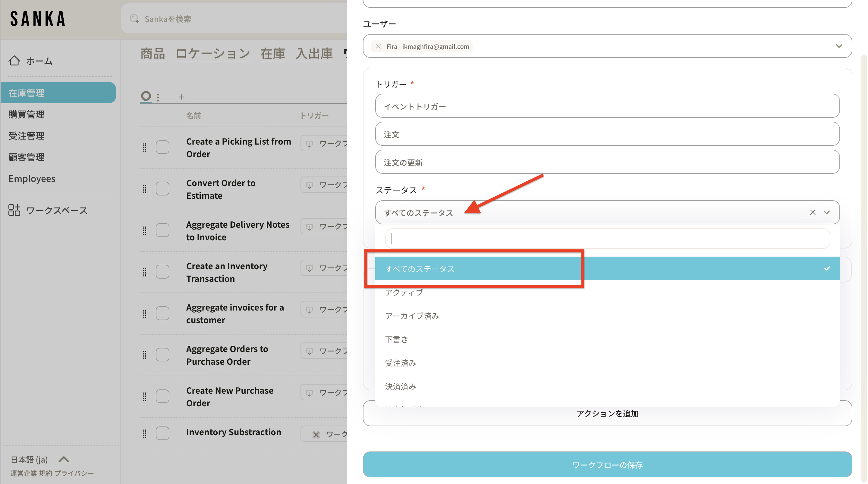The height and width of the screenshot is (484, 868).
Task: Check the Create a Picking List from Order box
Action: pyautogui.click(x=162, y=147)
